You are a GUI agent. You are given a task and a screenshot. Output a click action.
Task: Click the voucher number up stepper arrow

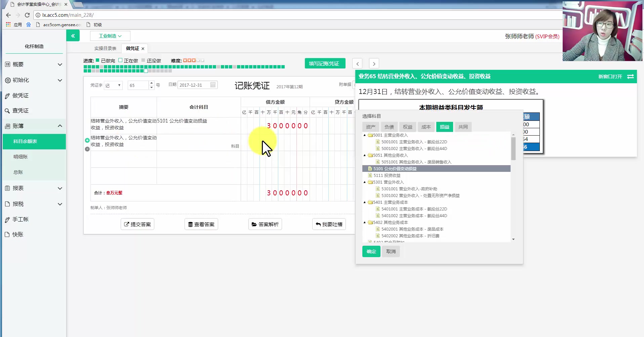coord(151,83)
